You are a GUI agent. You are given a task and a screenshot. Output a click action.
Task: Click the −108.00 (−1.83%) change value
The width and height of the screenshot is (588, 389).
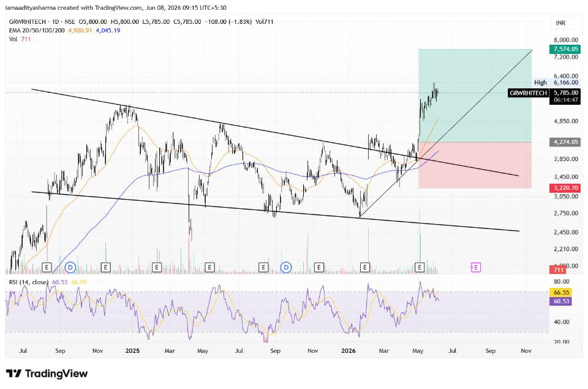228,22
